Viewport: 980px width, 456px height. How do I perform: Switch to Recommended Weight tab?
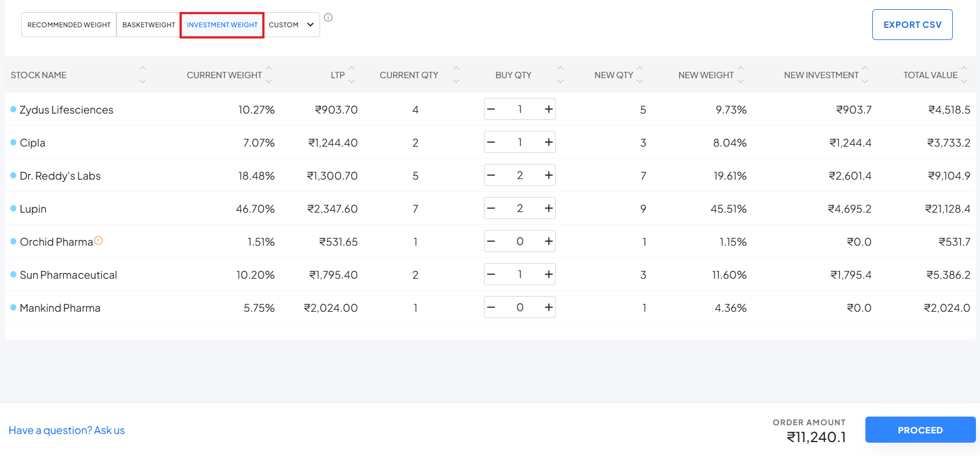click(x=69, y=25)
